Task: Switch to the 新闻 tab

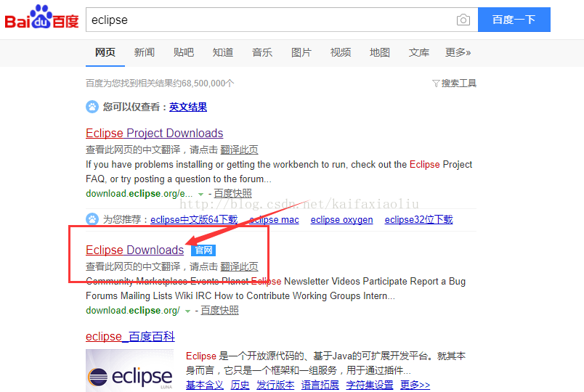Action: (144, 52)
